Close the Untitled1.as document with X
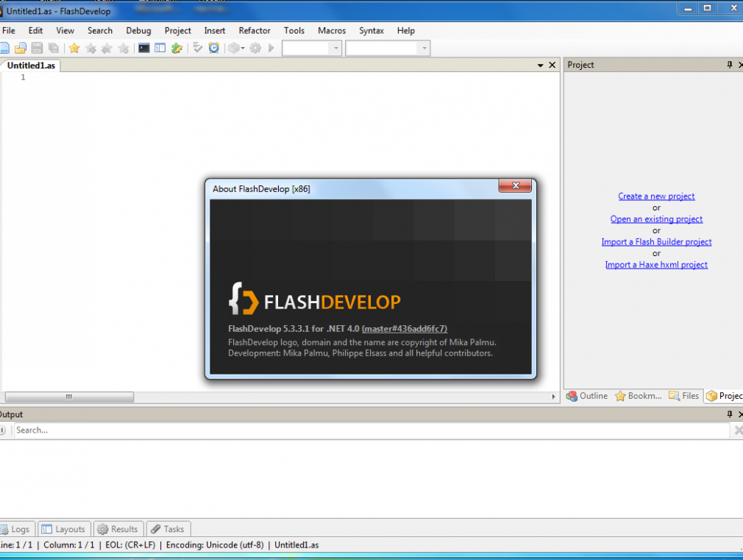The height and width of the screenshot is (560, 743). click(x=552, y=65)
